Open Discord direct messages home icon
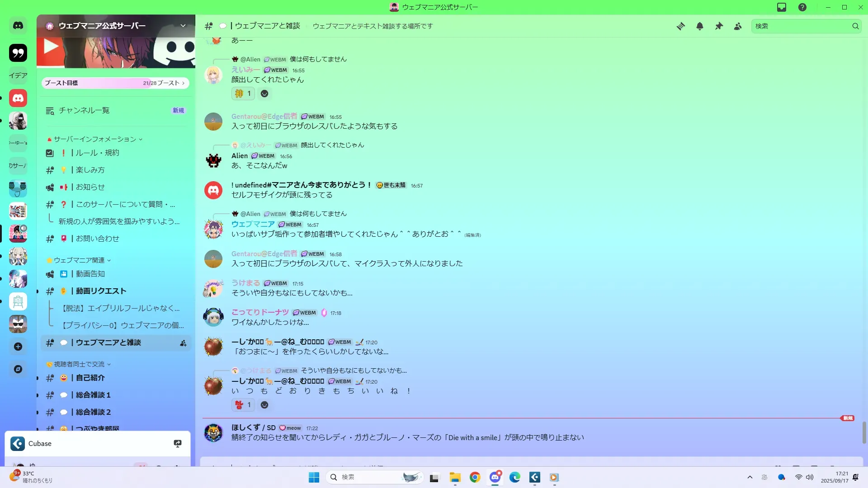Image resolution: width=868 pixels, height=488 pixels. (x=18, y=26)
